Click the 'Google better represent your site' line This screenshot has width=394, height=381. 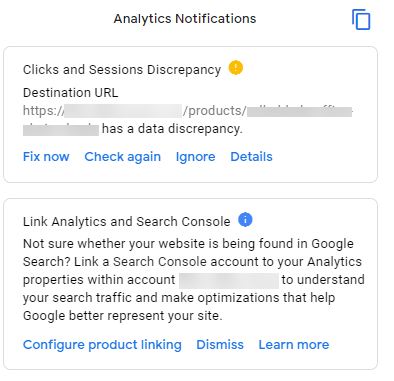click(x=122, y=315)
